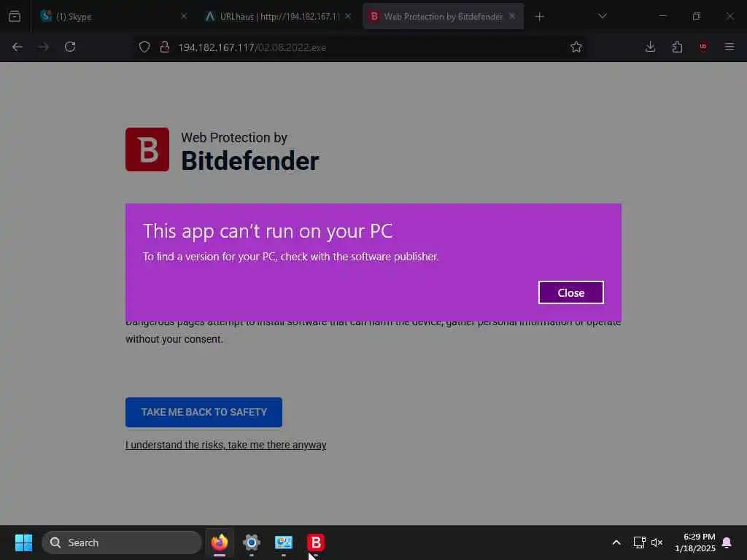Image resolution: width=747 pixels, height=560 pixels.
Task: Close the Bitdefender Web Protection tab
Action: pyautogui.click(x=511, y=16)
